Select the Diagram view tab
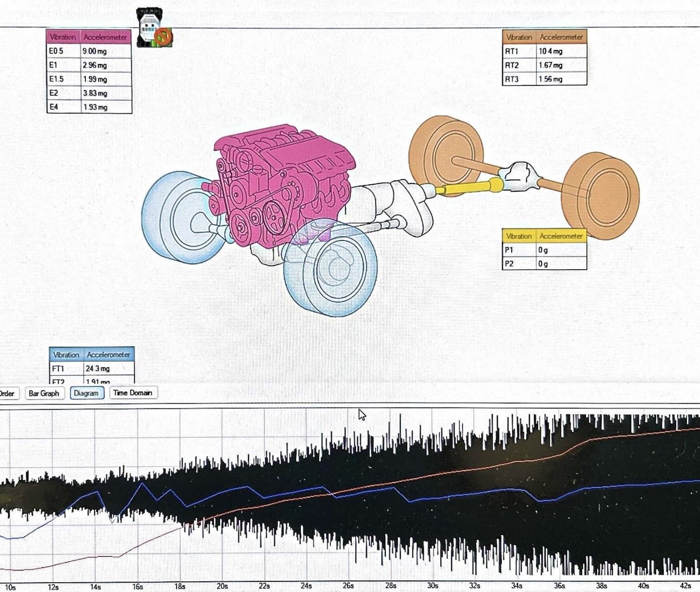This screenshot has height=592, width=700. (86, 393)
